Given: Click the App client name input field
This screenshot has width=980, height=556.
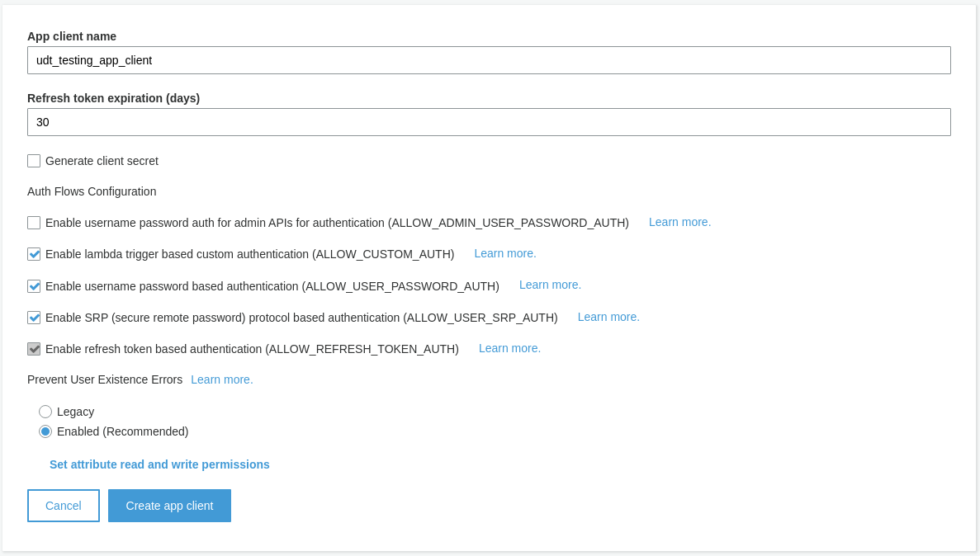Looking at the screenshot, I should 489,60.
